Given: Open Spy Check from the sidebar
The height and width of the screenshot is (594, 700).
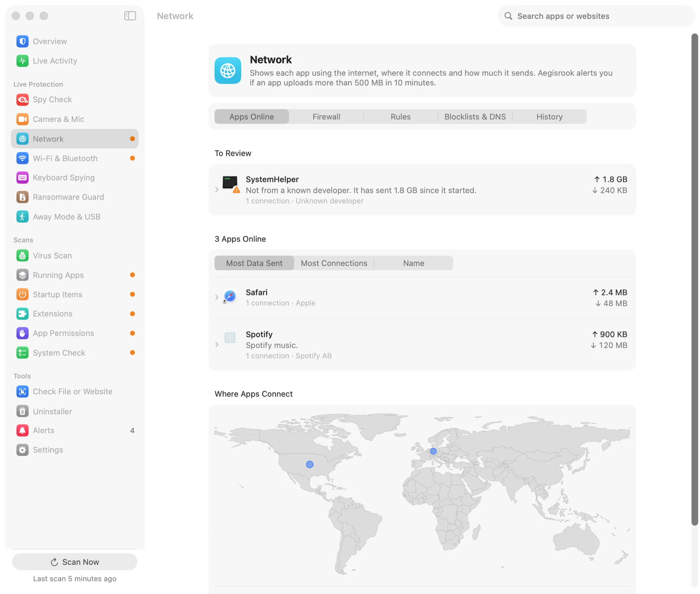Looking at the screenshot, I should 75,100.
